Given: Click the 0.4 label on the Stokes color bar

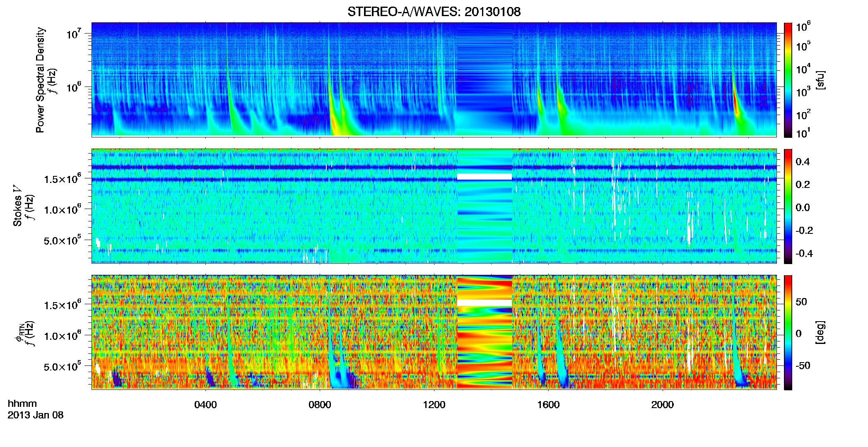Looking at the screenshot, I should [x=803, y=162].
